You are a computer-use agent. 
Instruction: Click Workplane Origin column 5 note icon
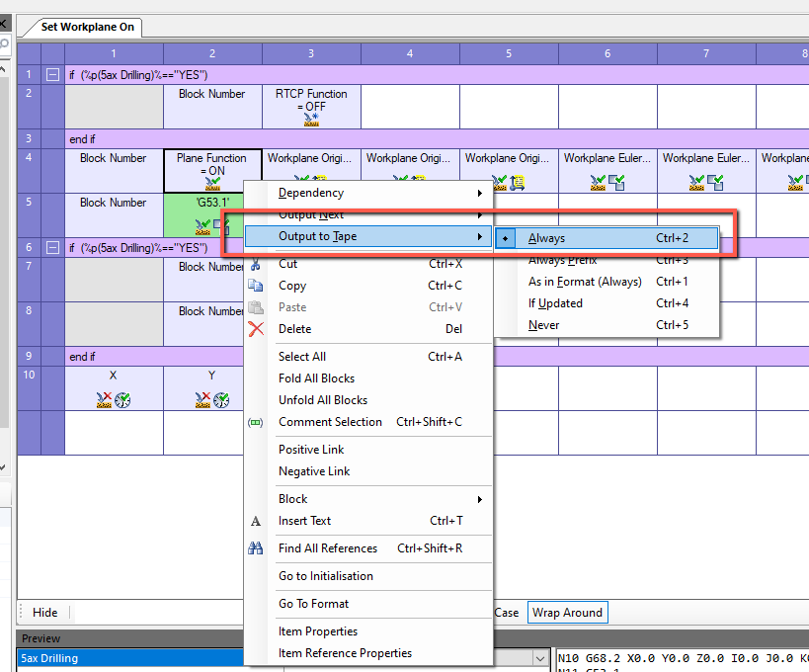[518, 182]
